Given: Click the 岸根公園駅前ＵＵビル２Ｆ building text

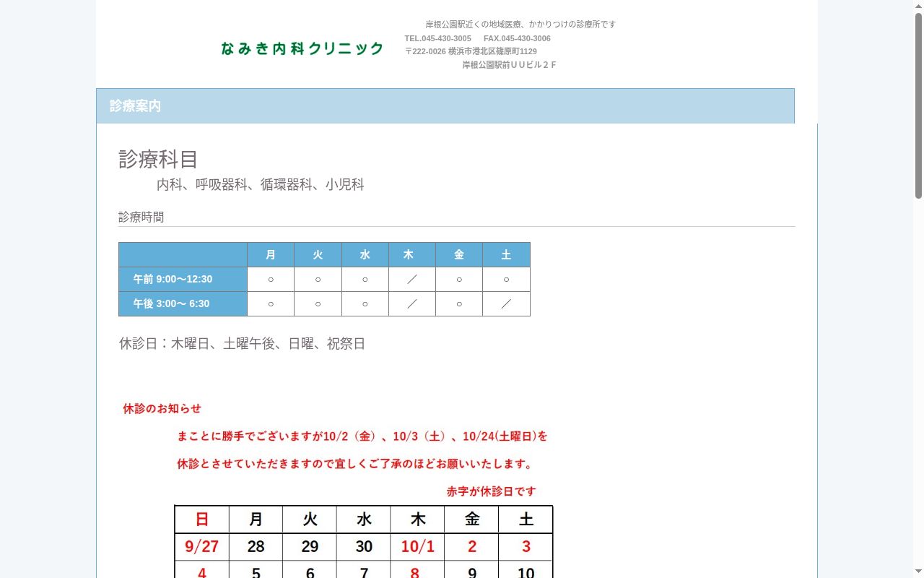Looking at the screenshot, I should [x=510, y=65].
